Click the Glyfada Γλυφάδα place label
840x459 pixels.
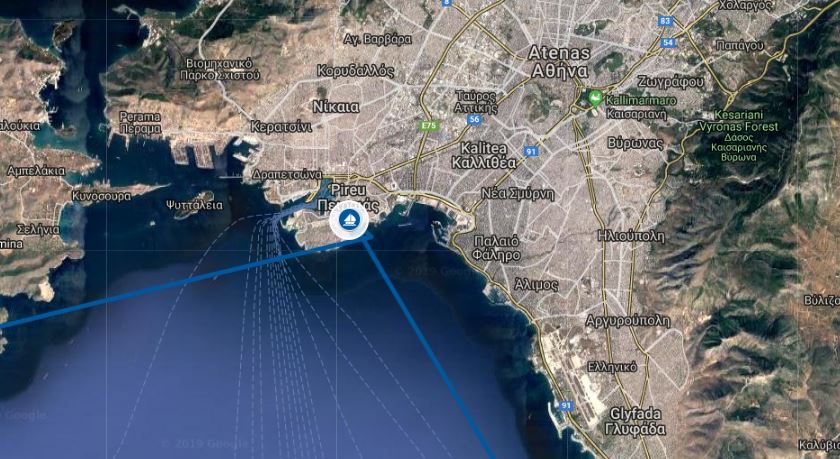click(x=635, y=422)
